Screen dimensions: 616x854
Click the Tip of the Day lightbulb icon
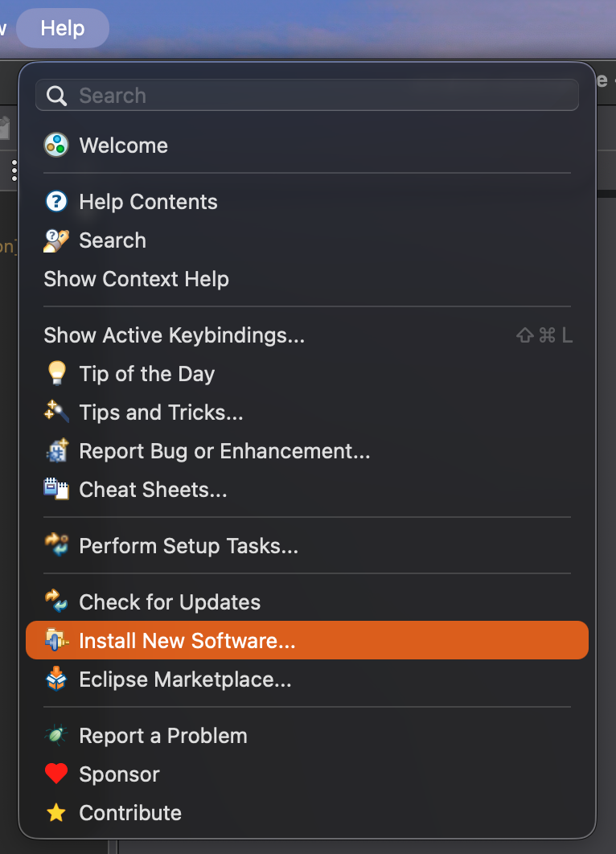56,374
